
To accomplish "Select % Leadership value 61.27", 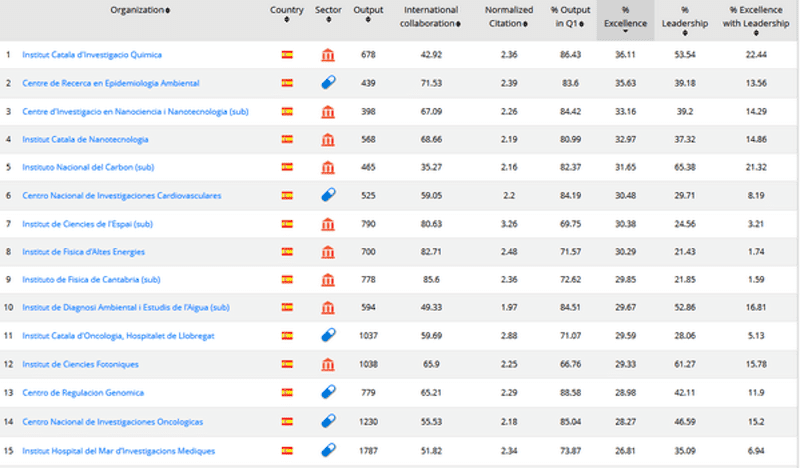I will (x=685, y=364).
